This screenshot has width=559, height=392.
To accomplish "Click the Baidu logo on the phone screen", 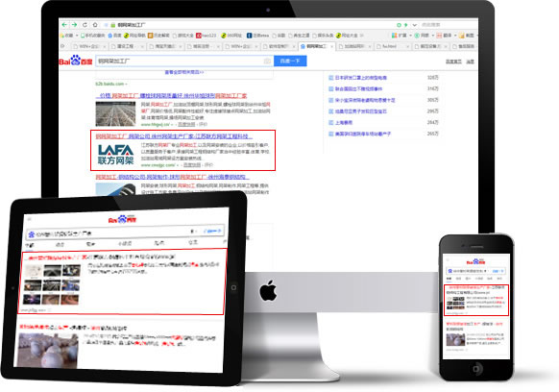I will [475, 261].
